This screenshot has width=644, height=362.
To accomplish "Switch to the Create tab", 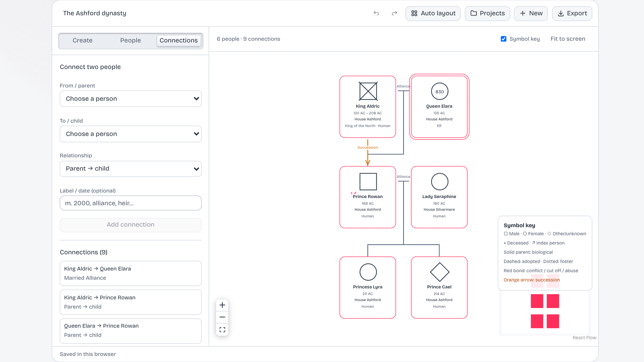I will (x=83, y=40).
